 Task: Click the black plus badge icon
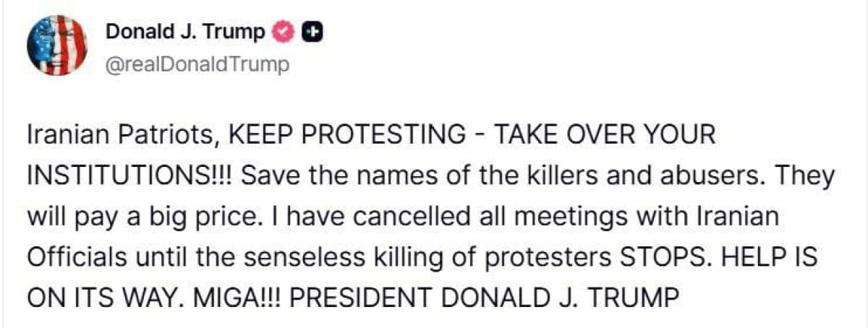(312, 32)
